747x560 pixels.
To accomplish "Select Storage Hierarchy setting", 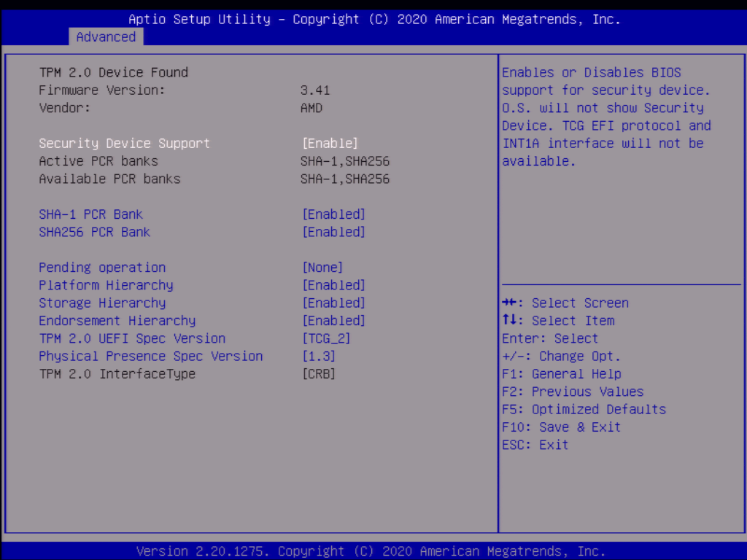I will coord(102,303).
